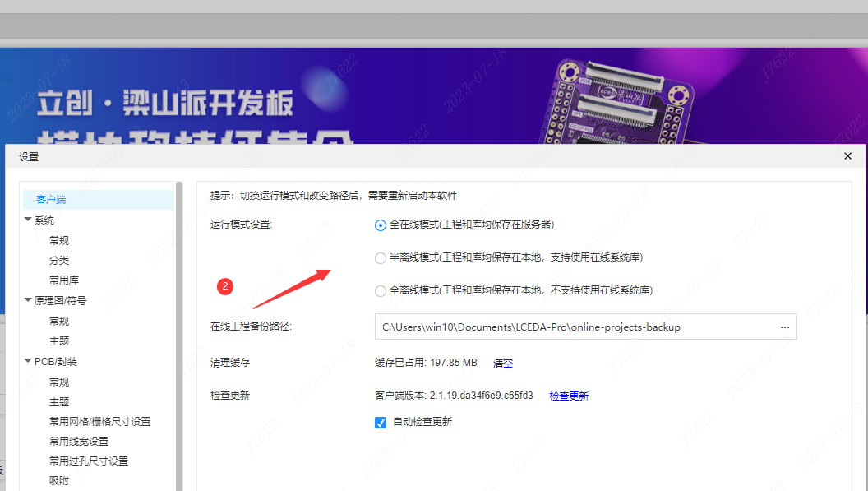Viewport: 868px width, 491px height.
Task: Open 常规 under PCB/封装
Action: point(59,382)
